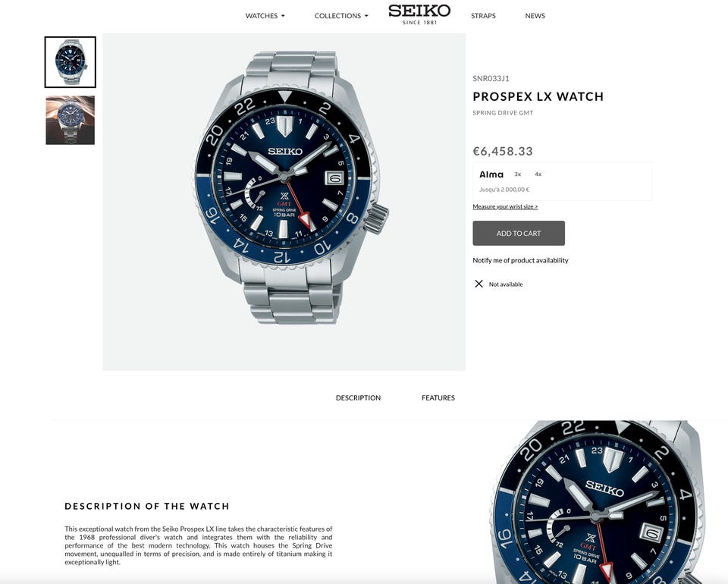Switch to the Description tab
This screenshot has height=584, width=728.
358,398
